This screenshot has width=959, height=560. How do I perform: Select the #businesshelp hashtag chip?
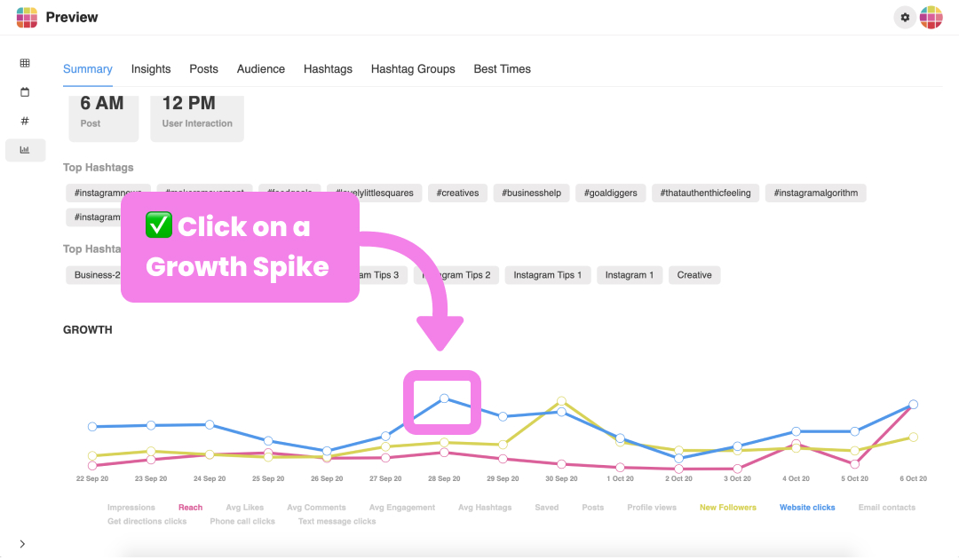pos(532,193)
